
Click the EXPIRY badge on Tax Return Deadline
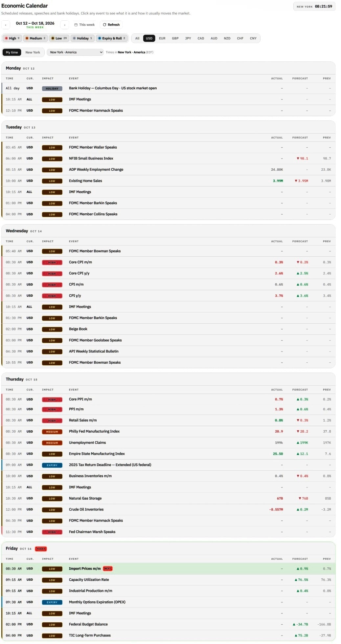52,465
